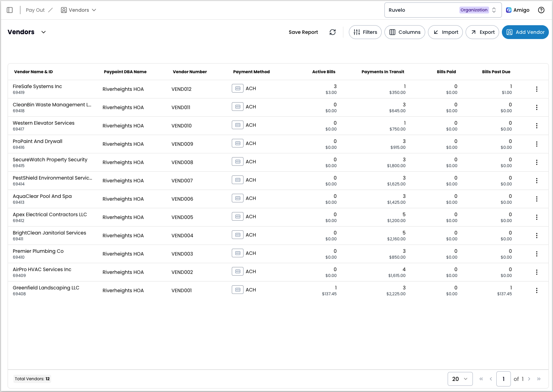553x392 pixels.
Task: Sort by Bills Past Due column
Action: tap(496, 72)
